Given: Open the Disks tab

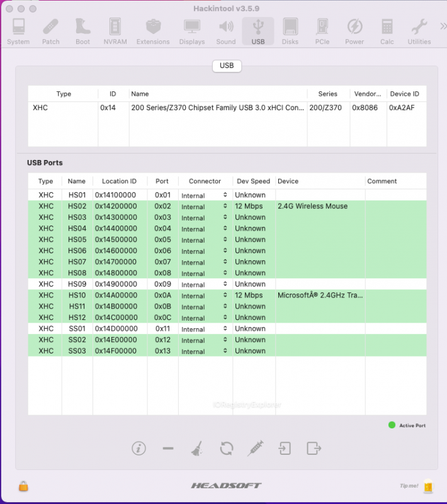Looking at the screenshot, I should click(290, 31).
